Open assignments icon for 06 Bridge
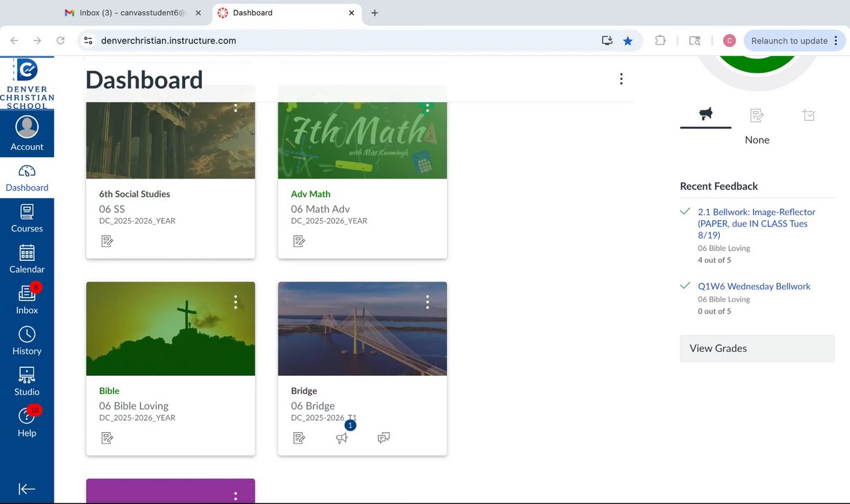Viewport: 850px width, 504px height. [299, 438]
